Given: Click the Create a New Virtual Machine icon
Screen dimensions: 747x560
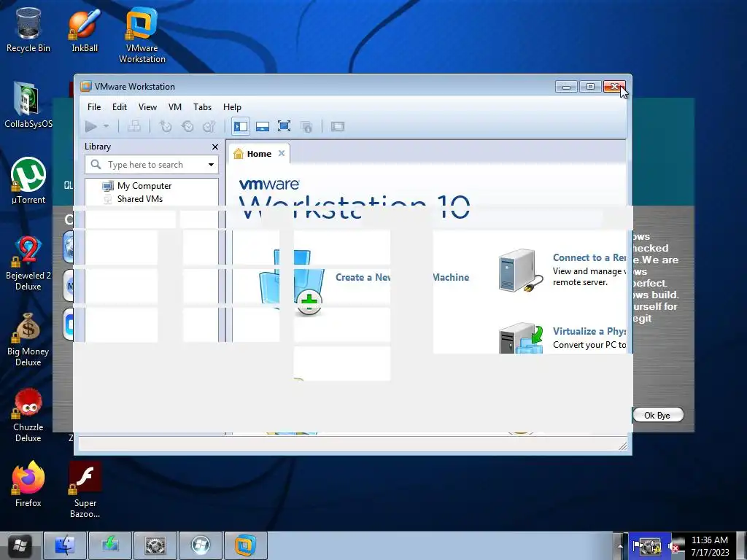Looking at the screenshot, I should (292, 282).
